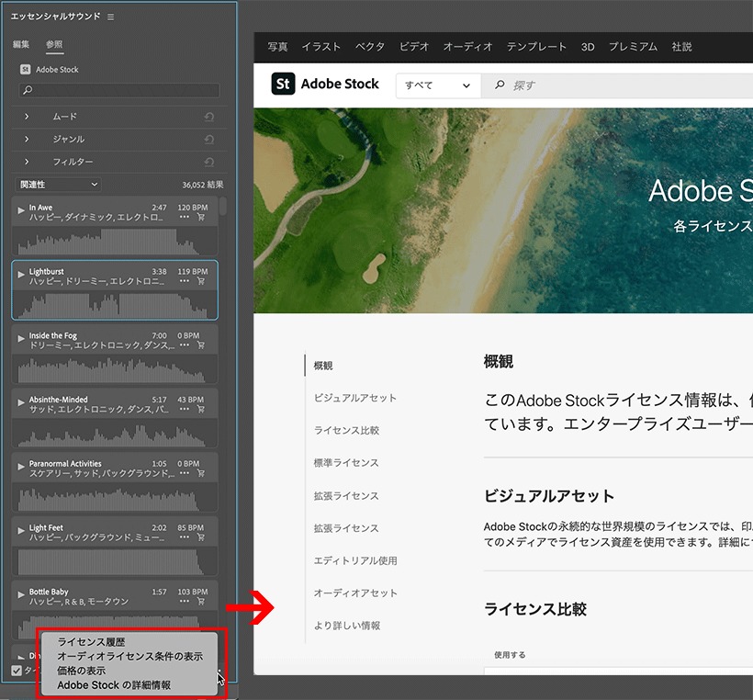This screenshot has width=753, height=700.
Task: Click the Inside the Fog cart icon
Action: [201, 345]
